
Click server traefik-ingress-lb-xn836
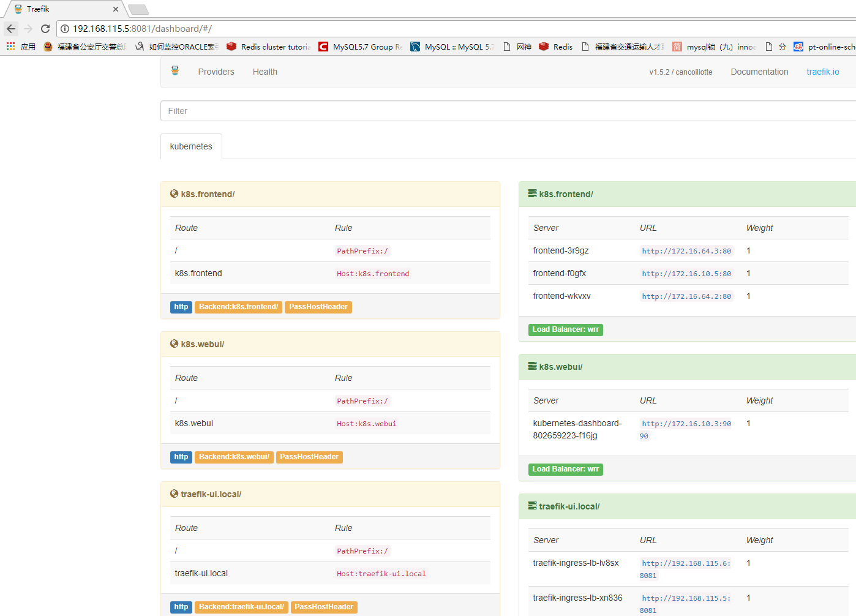pos(578,598)
